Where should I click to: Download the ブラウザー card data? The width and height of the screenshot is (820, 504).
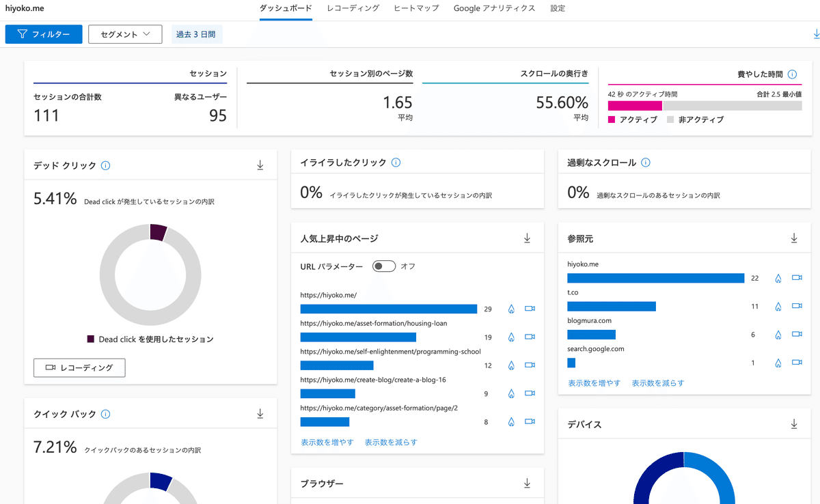pos(527,484)
